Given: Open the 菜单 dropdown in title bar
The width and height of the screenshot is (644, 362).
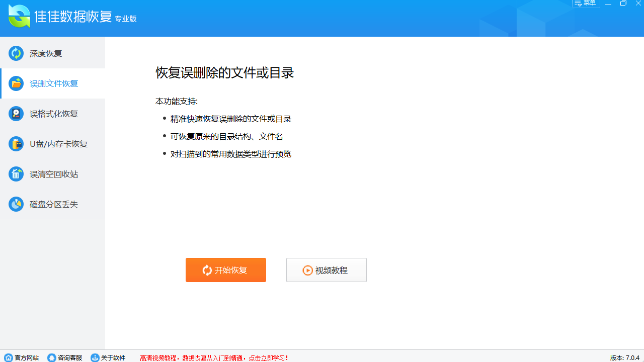Looking at the screenshot, I should (586, 4).
